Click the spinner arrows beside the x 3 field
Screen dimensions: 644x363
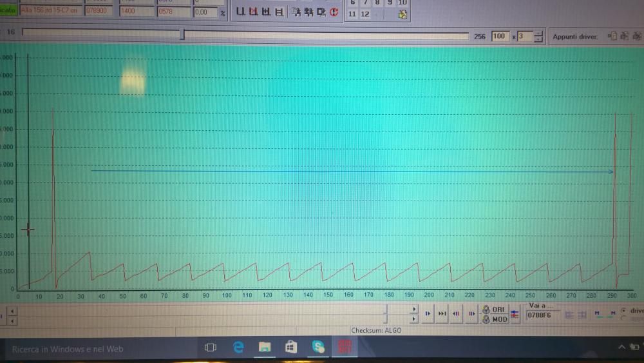(x=538, y=37)
